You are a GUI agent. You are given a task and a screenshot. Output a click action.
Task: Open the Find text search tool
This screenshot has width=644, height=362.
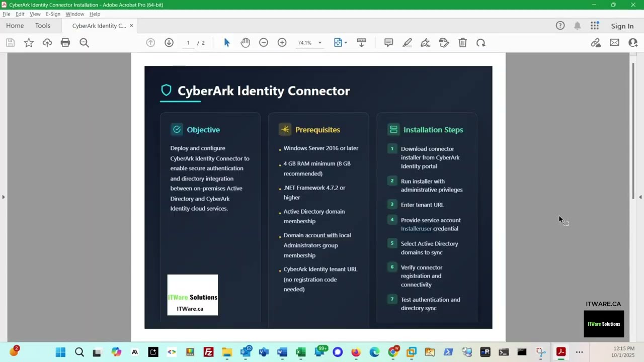[x=84, y=43]
